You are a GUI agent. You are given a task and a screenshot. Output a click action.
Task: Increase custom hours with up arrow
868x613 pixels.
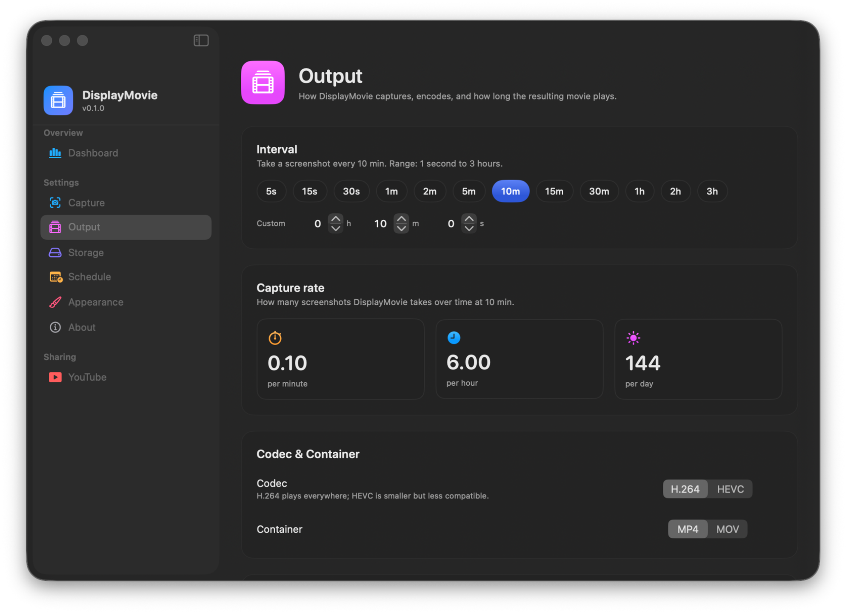[336, 219]
